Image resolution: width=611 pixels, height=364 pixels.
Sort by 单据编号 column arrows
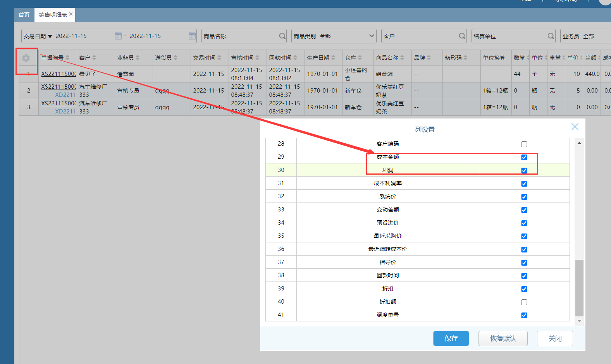click(x=67, y=58)
